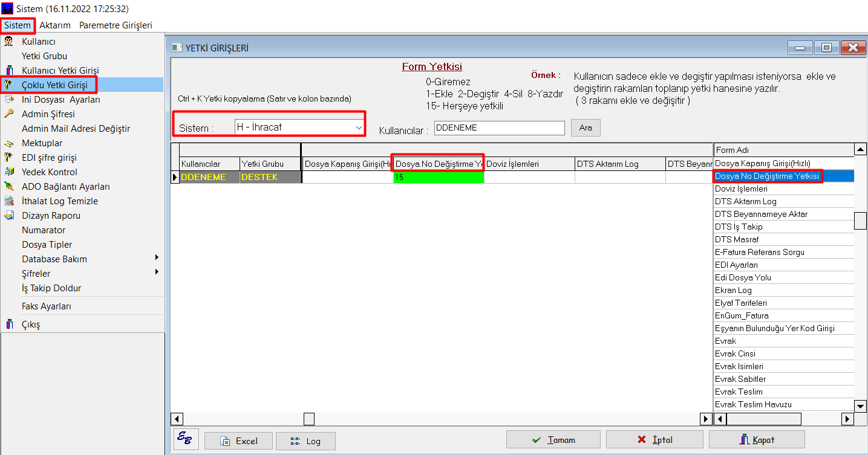Select Ekran Log in form list

click(784, 290)
